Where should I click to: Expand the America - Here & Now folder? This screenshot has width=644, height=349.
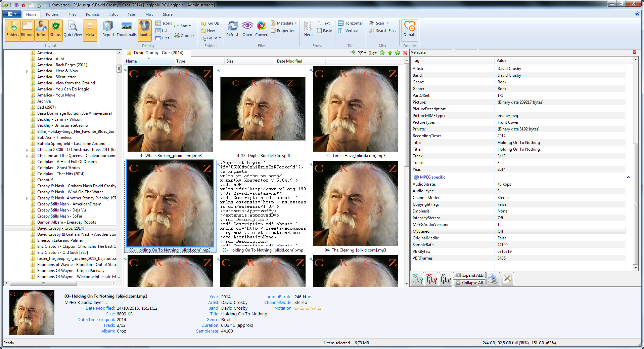click(x=27, y=71)
